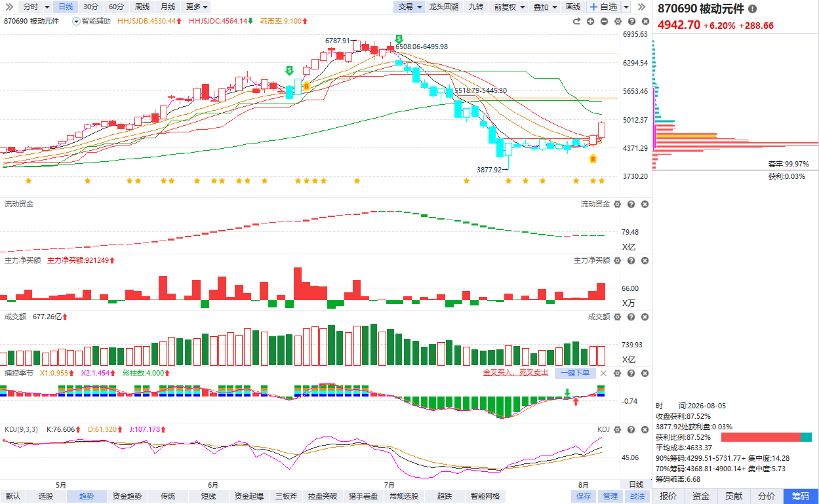This screenshot has width=819, height=504.
Task: Click the main chart zoom-out minus icon
Action: click(x=603, y=21)
